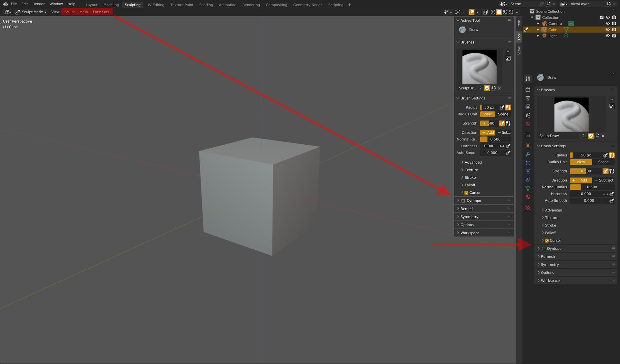Viewport: 620px width, 364px height.
Task: Select the Output Properties printer icon
Action: pos(528,99)
